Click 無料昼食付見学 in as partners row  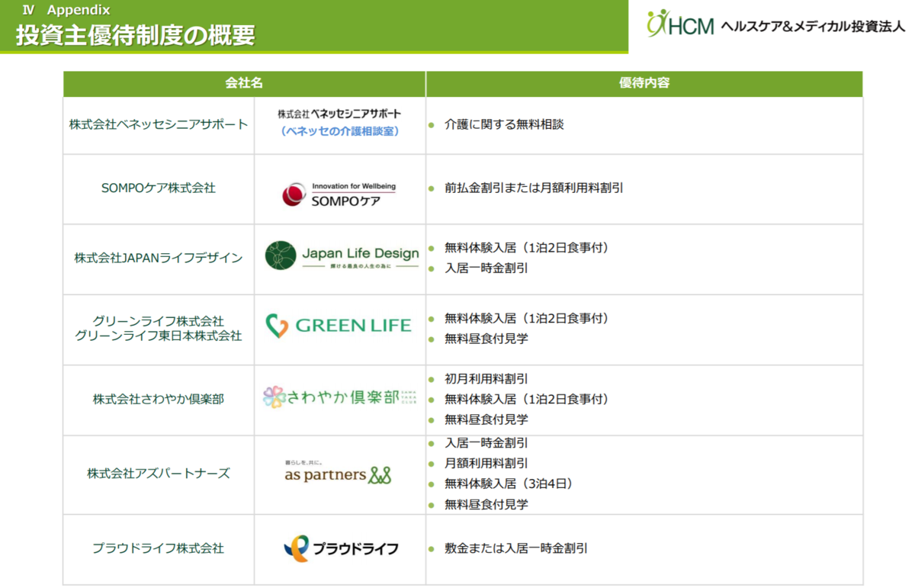[x=486, y=504]
